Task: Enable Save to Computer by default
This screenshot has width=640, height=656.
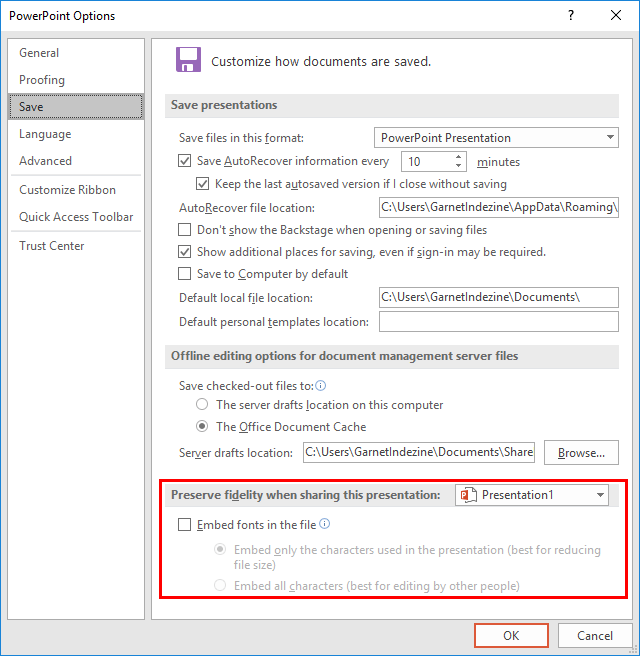Action: coord(184,274)
